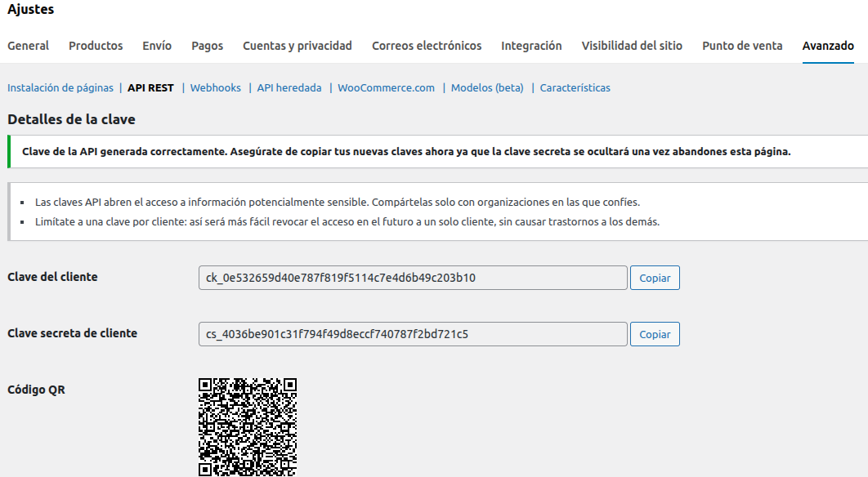Viewport: 868px width, 477px height.
Task: Open the WooCommerce.com settings link
Action: [386, 87]
